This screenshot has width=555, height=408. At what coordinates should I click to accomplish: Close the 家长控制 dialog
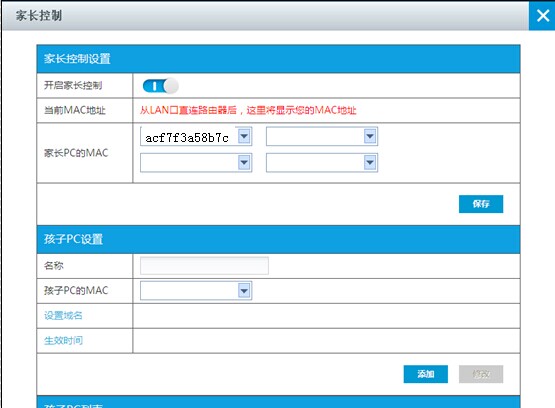[x=542, y=16]
